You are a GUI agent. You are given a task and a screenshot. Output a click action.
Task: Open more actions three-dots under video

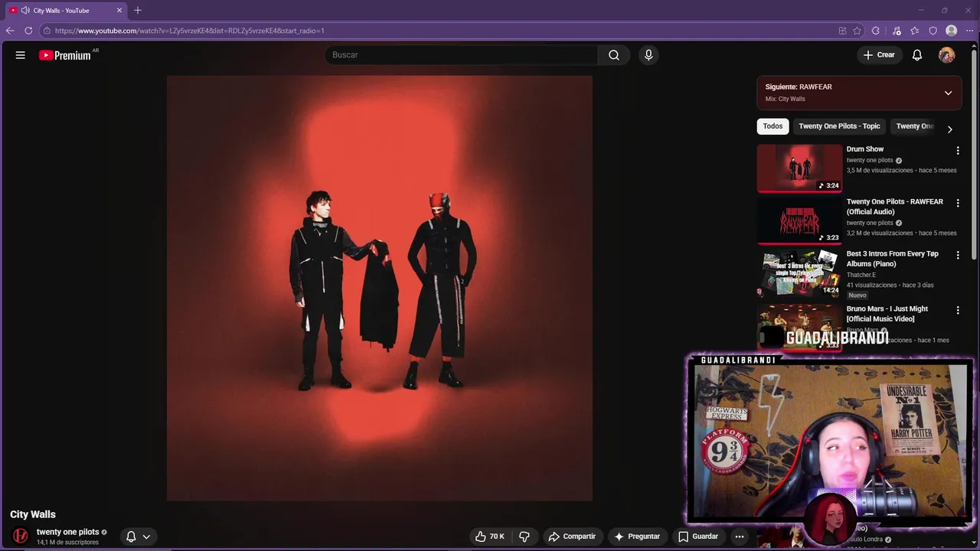click(739, 536)
